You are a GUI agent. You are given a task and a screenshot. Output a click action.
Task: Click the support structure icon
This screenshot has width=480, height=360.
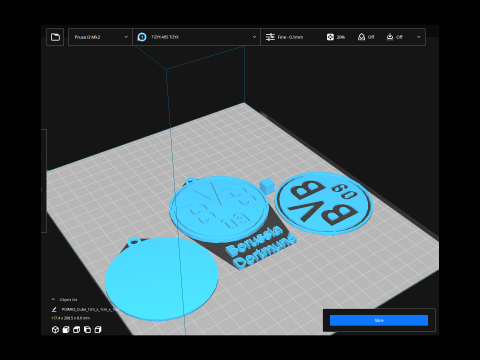tap(361, 37)
